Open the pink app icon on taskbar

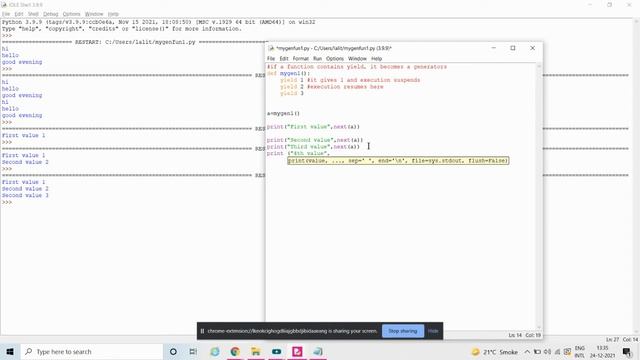coord(297,351)
